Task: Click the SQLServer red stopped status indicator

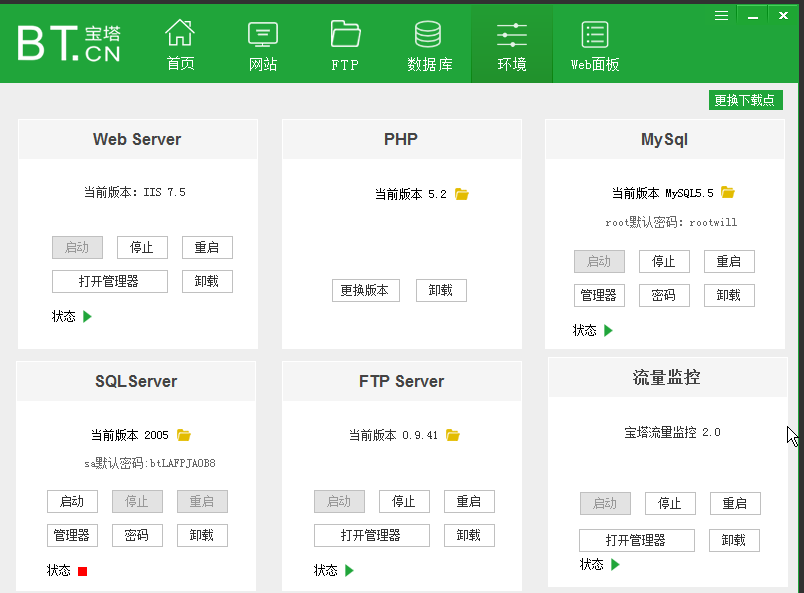Action: pos(83,571)
